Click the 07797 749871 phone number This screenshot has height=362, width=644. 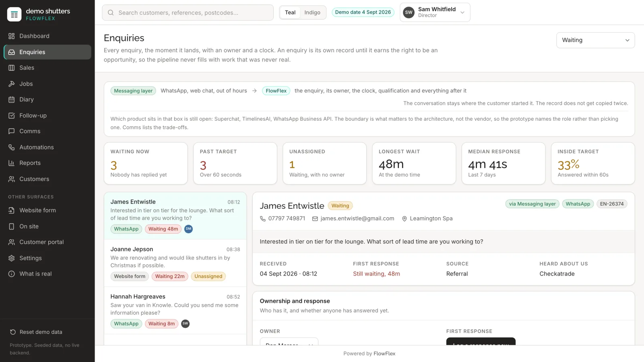tap(287, 219)
